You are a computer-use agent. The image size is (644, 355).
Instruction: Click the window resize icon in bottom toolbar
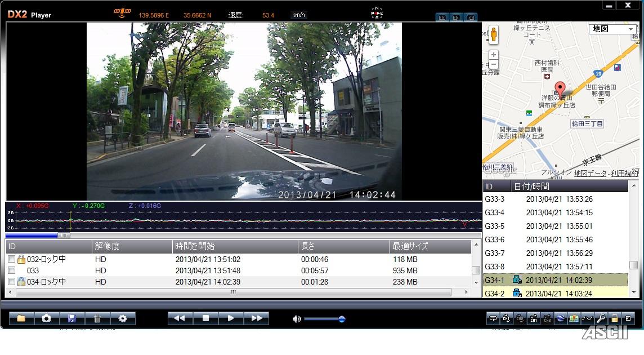(628, 318)
